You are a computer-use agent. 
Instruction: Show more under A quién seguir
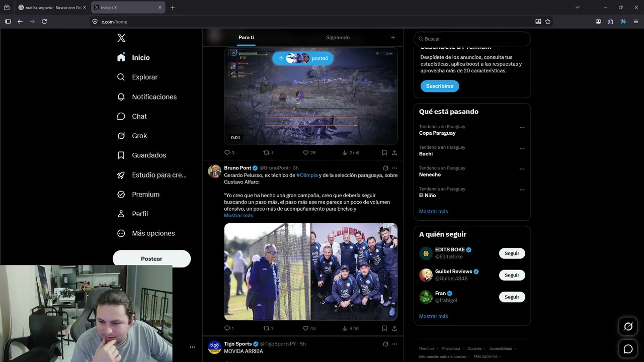click(434, 317)
